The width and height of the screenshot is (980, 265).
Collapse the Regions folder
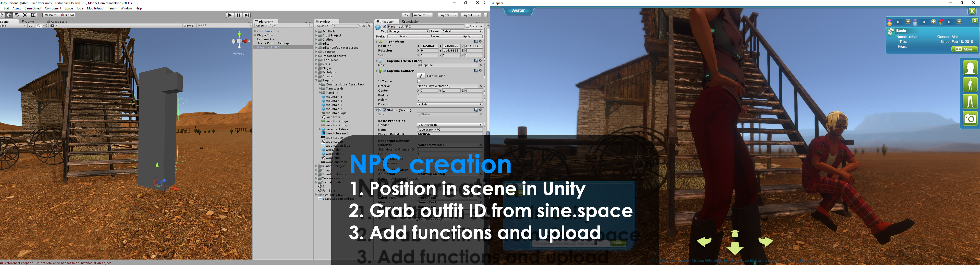pyautogui.click(x=316, y=81)
